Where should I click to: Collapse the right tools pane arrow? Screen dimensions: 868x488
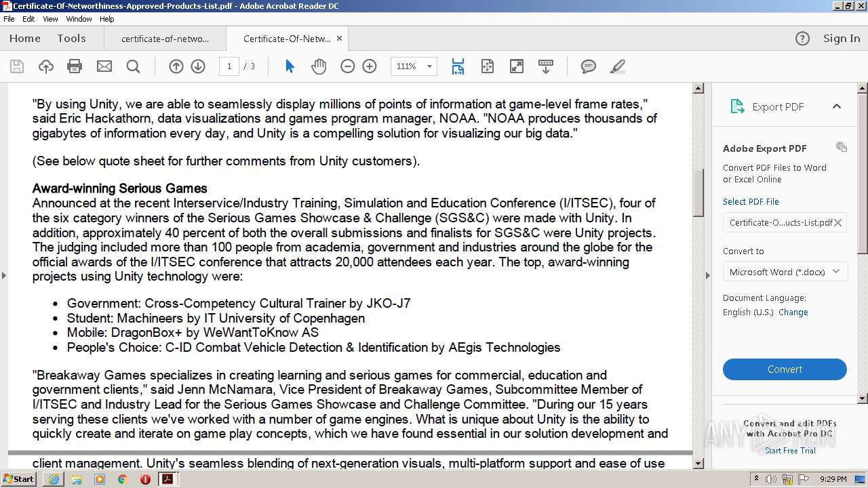pos(707,275)
